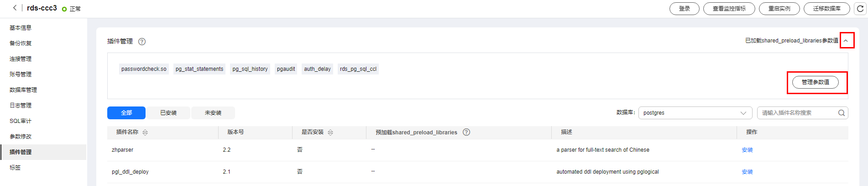This screenshot has height=186, width=868.
Task: Open SQL审计 in the sidebar
Action: point(21,121)
